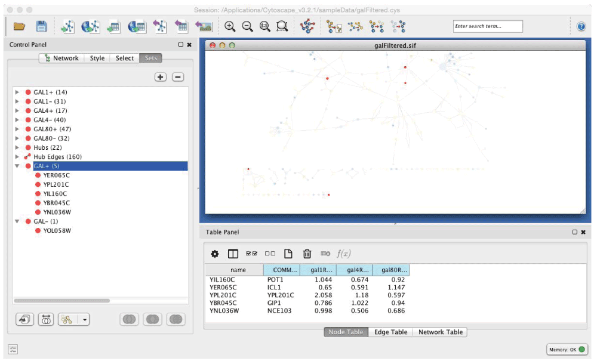Open the dropdown arrow beside create-set button
The image size is (597, 364).
(85, 319)
